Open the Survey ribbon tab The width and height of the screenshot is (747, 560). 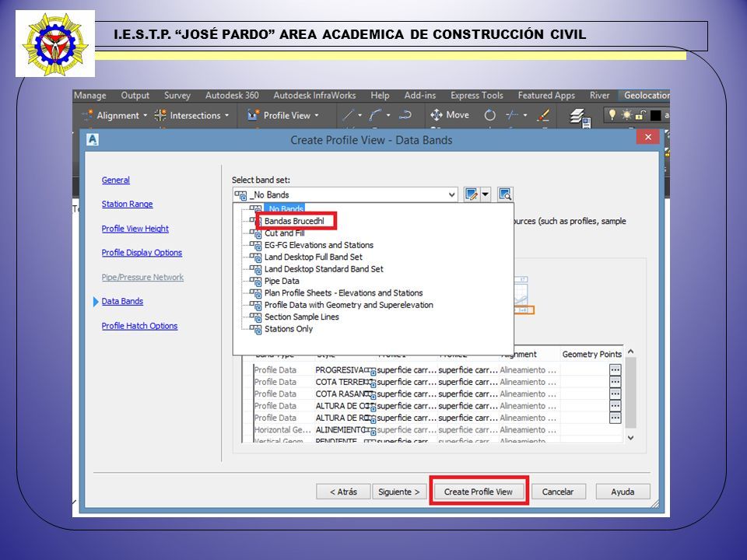click(x=177, y=95)
